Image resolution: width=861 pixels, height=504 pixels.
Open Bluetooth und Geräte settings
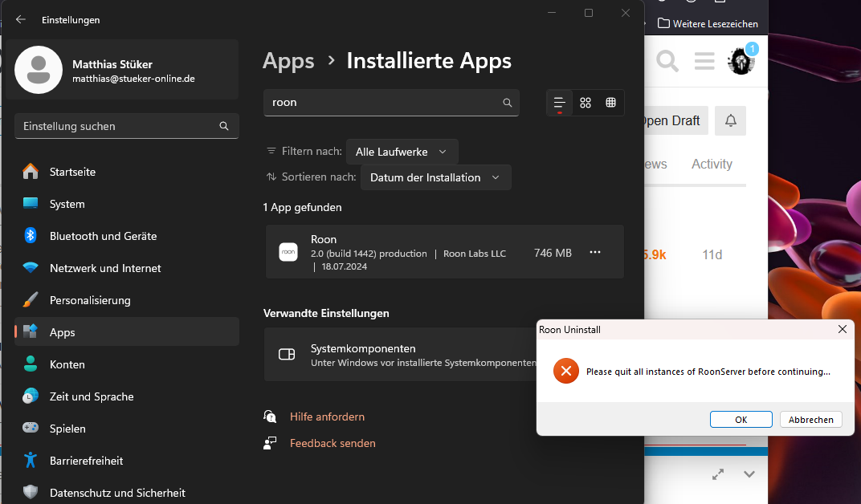point(103,236)
